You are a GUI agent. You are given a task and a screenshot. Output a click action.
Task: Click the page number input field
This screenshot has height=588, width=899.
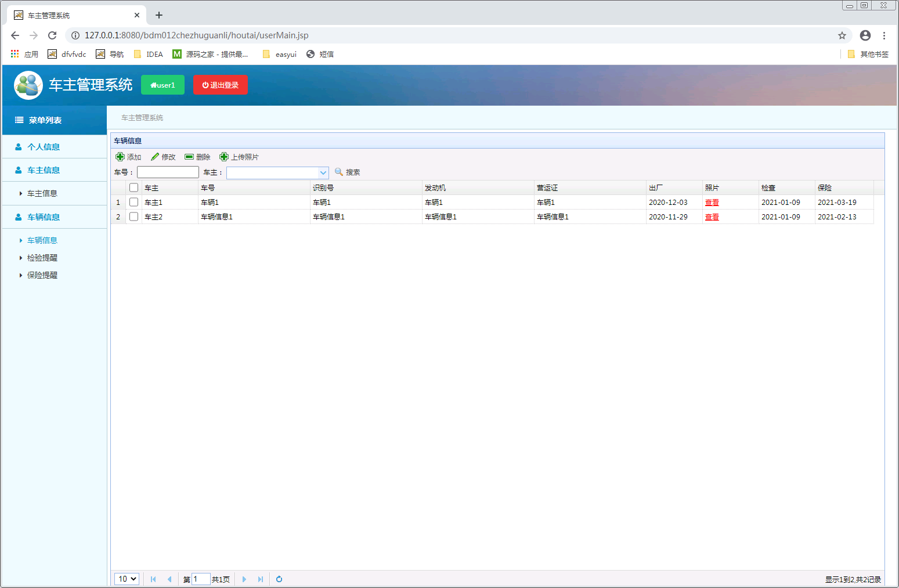201,579
